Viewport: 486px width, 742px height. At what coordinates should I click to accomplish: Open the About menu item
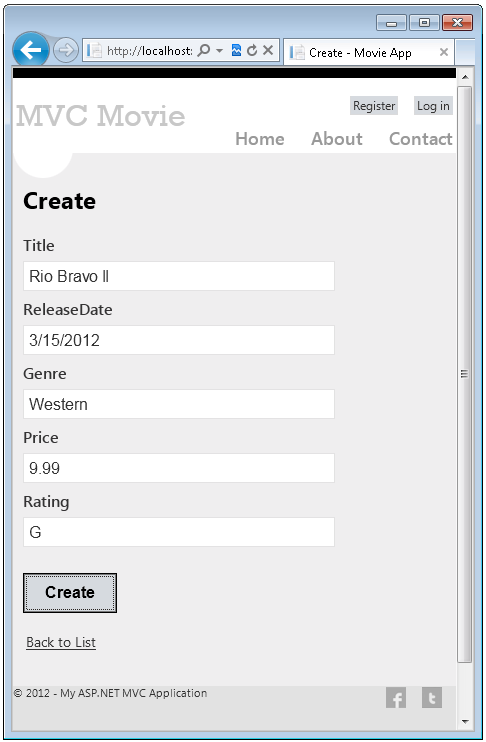tap(337, 139)
